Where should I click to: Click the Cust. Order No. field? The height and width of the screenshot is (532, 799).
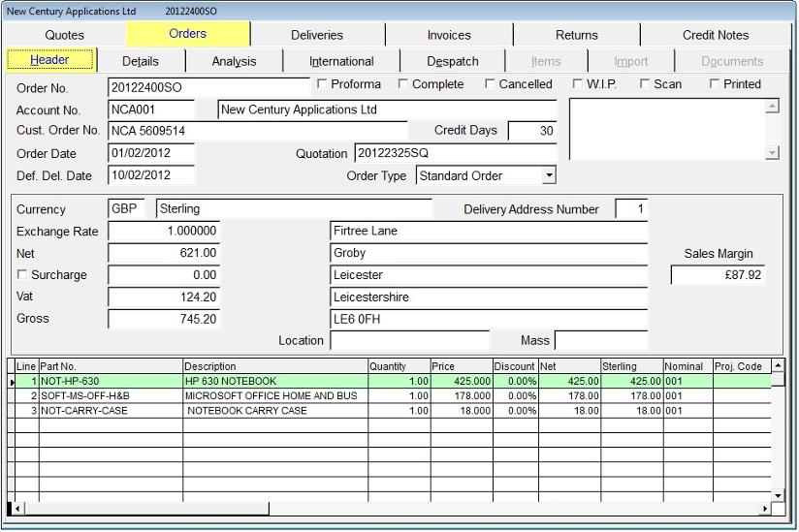257,131
